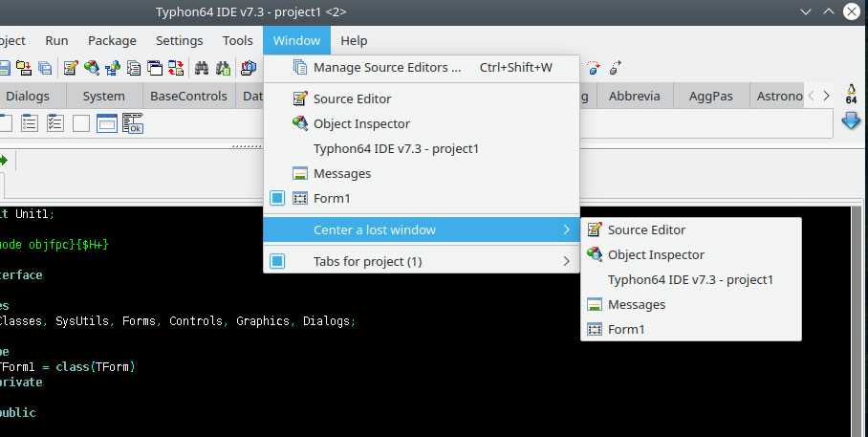Select the ActionList Ok component palette icon
Screen dimensions: 868x437
pos(133,123)
